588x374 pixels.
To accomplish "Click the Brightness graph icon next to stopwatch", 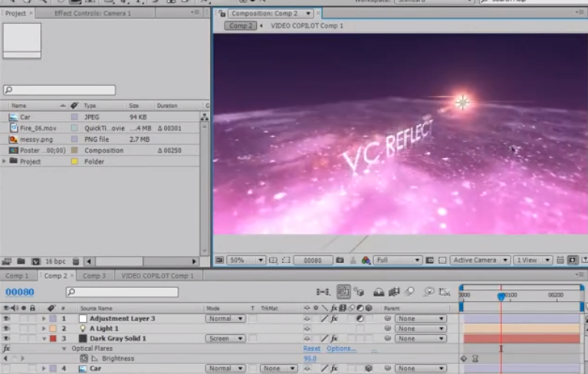I will [x=94, y=359].
